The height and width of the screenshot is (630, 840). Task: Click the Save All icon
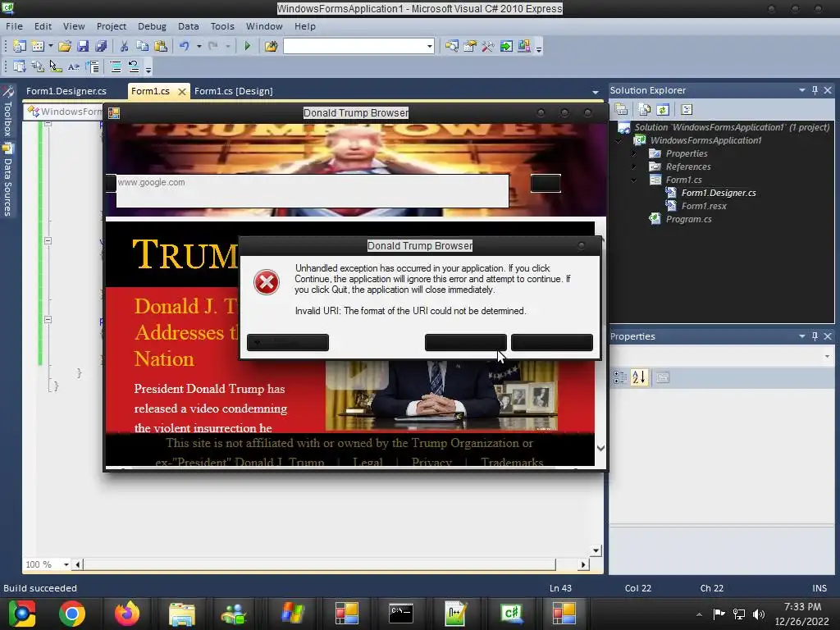[101, 47]
